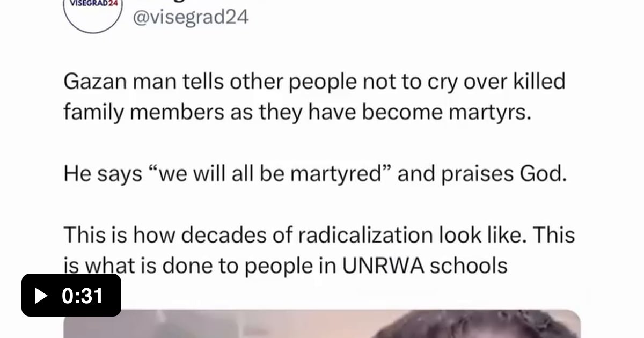Click the 0:31 video duration label
644x338 pixels.
[82, 296]
